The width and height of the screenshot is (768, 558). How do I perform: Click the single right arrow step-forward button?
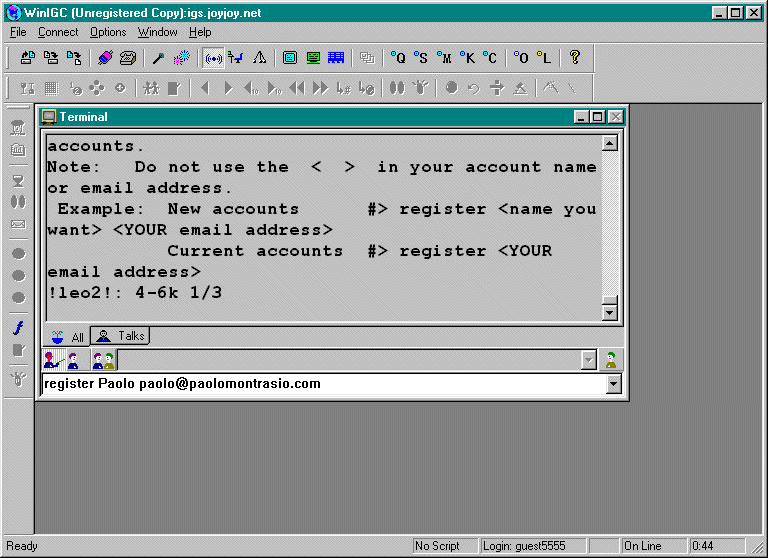tap(228, 88)
